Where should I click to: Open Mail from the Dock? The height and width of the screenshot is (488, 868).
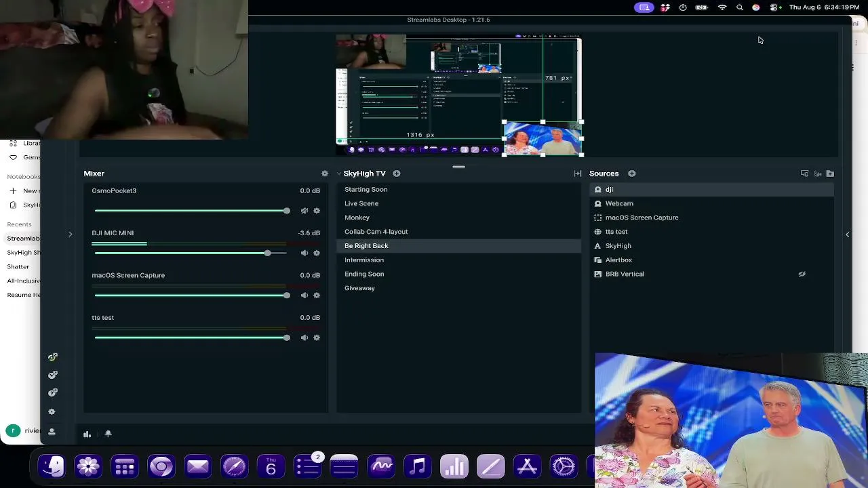point(198,467)
